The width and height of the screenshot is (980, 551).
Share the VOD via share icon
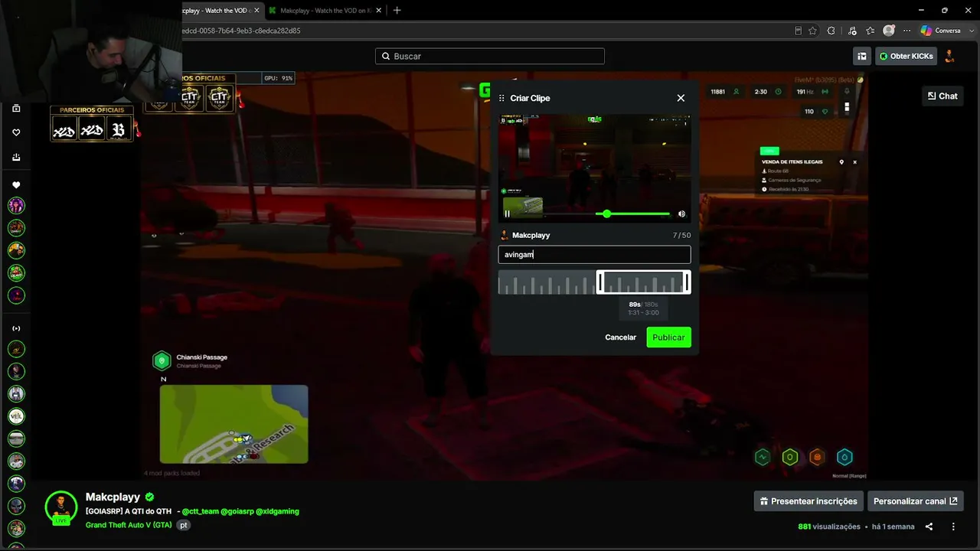tap(929, 527)
